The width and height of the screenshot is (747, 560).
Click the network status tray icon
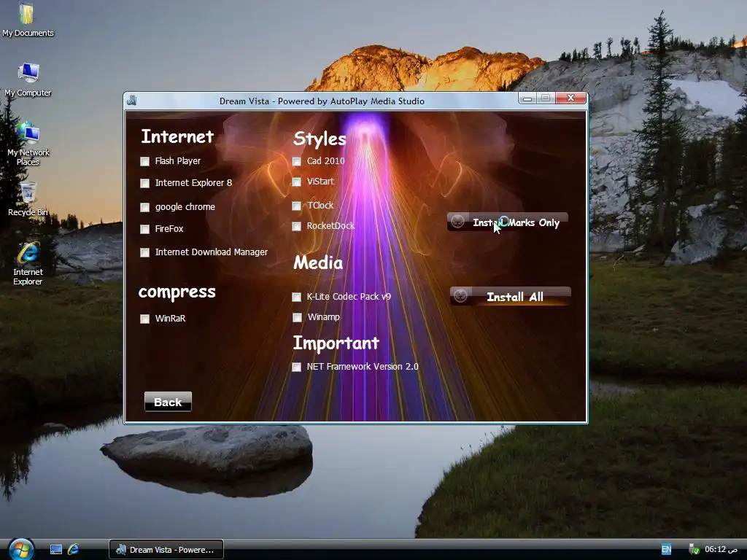click(x=694, y=550)
